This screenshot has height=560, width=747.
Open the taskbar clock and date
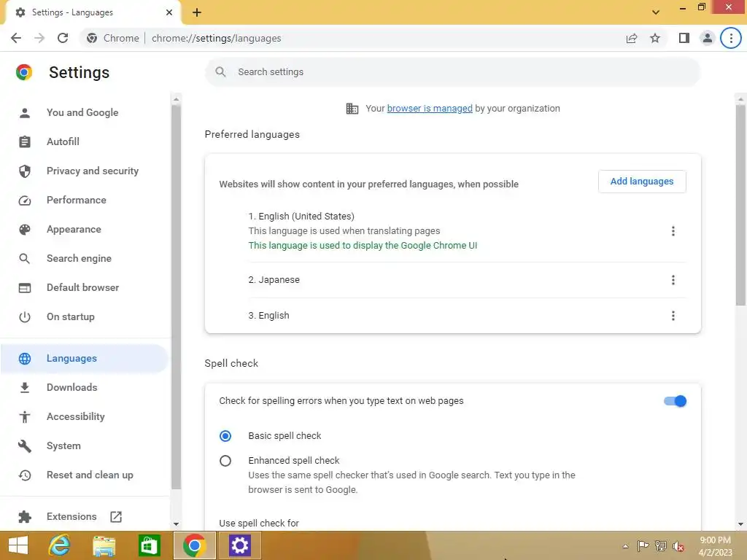(x=715, y=546)
